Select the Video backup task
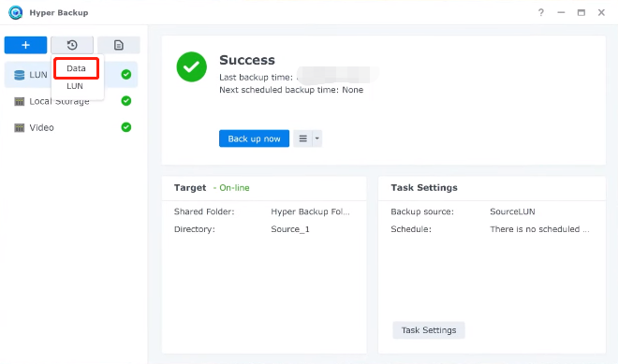The width and height of the screenshot is (618, 364). [71, 127]
